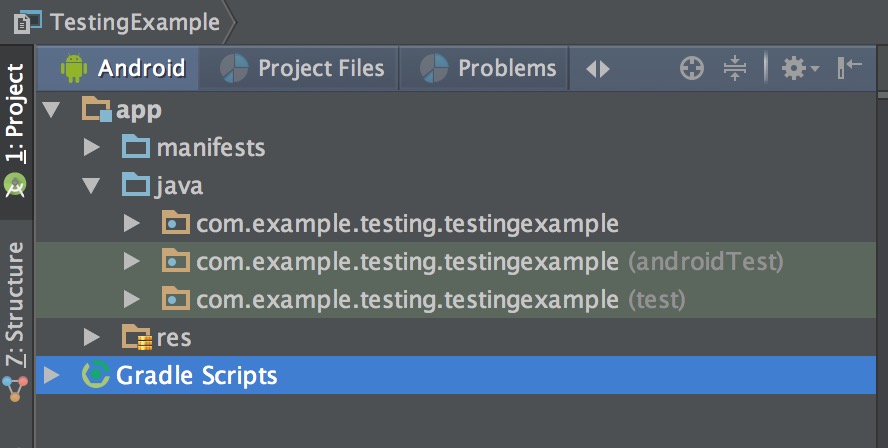
Task: Click the collapse all icon
Action: 735,69
